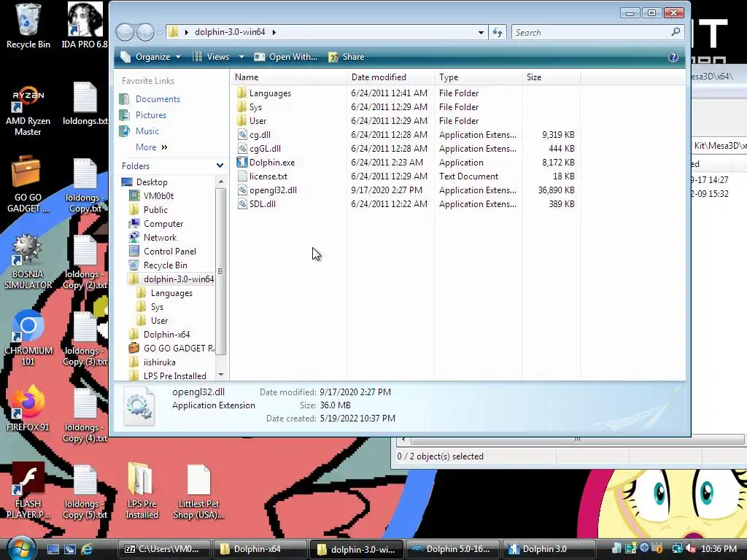Sort by Name column header
Image resolution: width=747 pixels, height=560 pixels.
point(290,77)
